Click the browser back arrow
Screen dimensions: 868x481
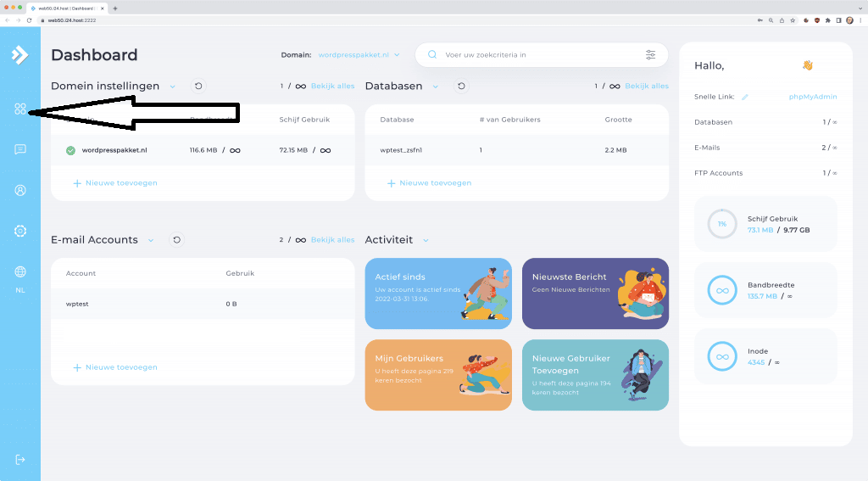click(x=7, y=20)
